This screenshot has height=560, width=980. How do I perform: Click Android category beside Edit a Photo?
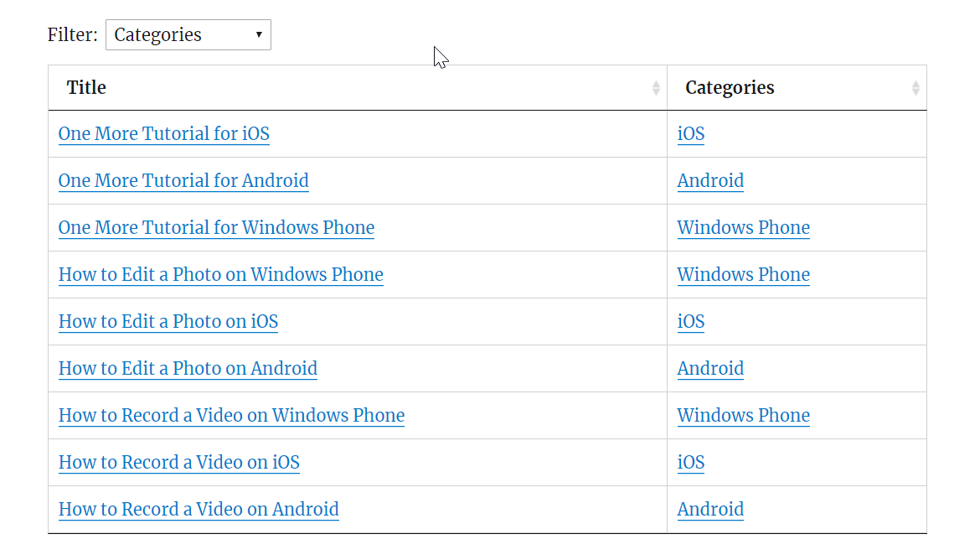coord(710,369)
